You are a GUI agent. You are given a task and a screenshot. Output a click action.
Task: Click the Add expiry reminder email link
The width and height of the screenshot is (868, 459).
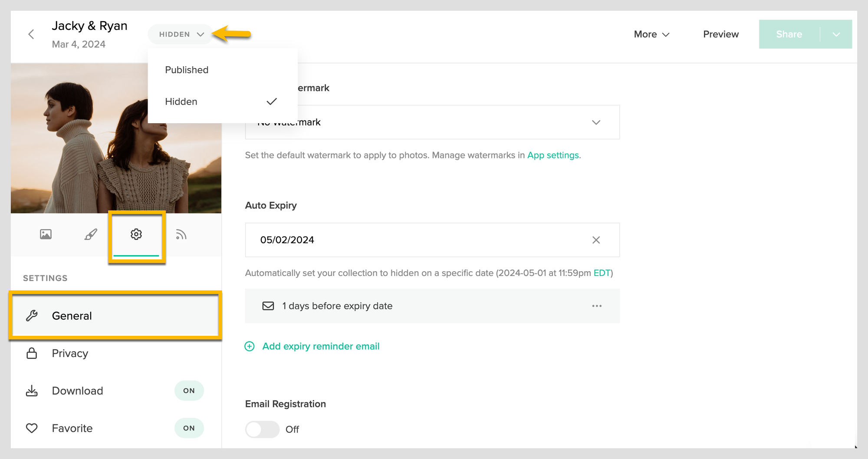pyautogui.click(x=320, y=346)
